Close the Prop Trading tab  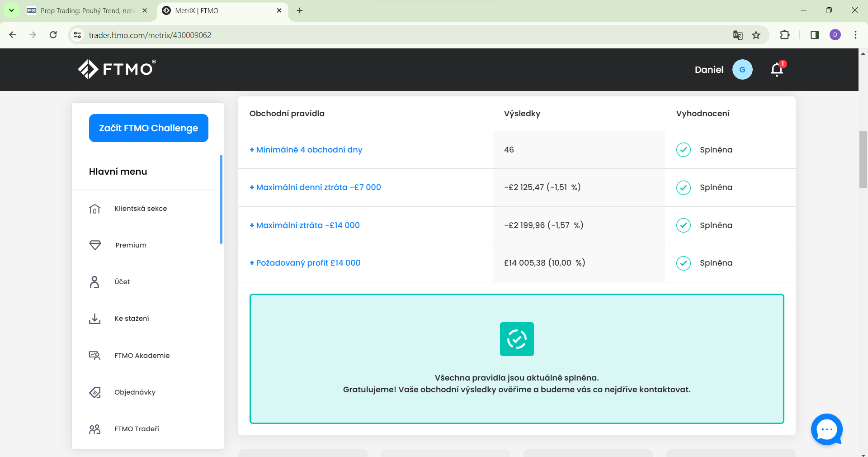tap(145, 10)
